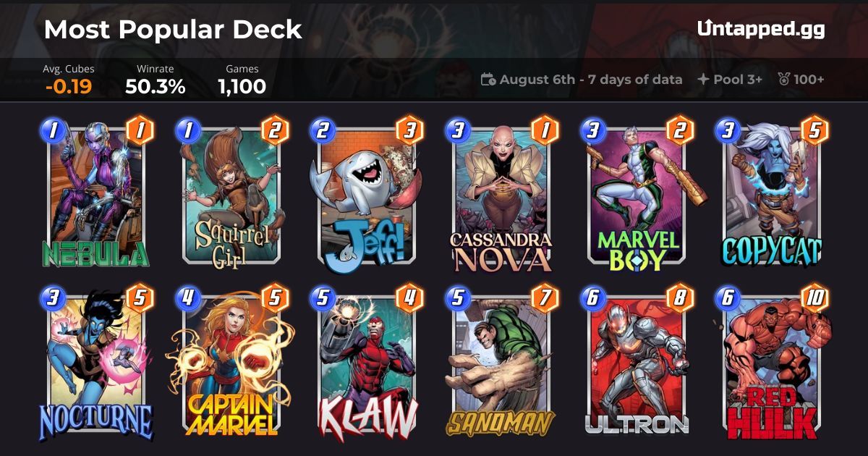Click the Most Popular Deck title
868x456 pixels.
[173, 29]
